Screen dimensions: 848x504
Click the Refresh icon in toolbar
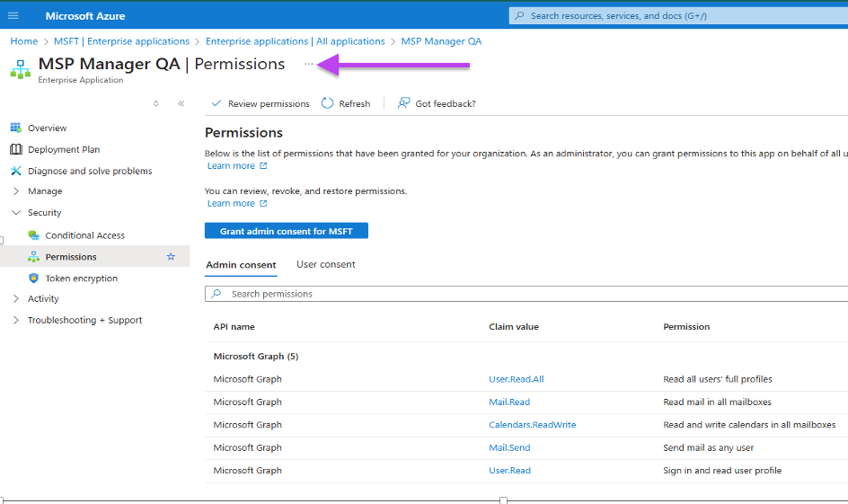tap(327, 103)
